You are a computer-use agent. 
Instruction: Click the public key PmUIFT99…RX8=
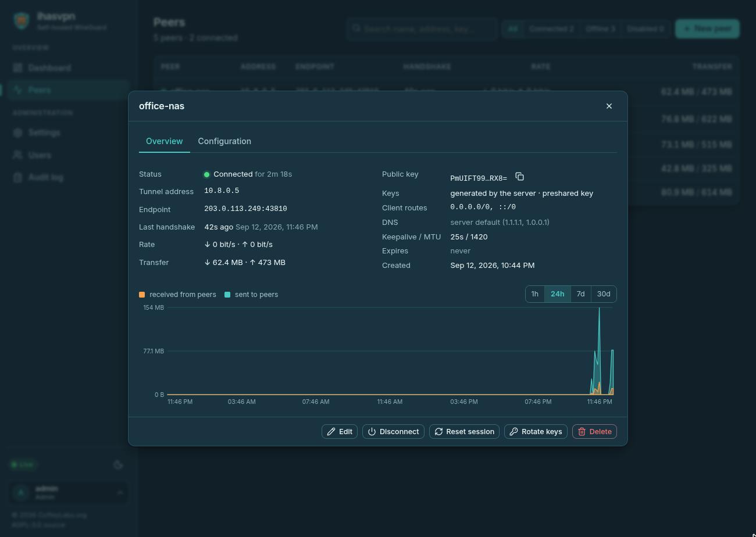(x=479, y=178)
